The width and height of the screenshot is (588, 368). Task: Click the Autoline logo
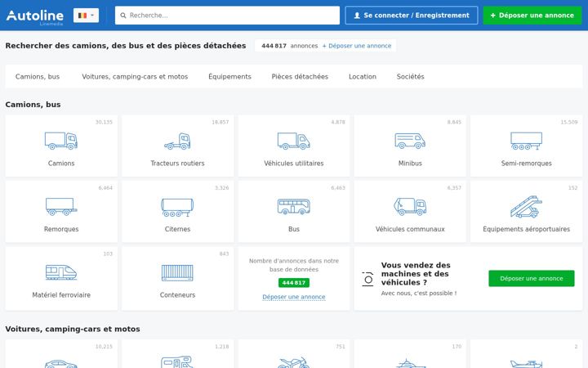tap(35, 16)
